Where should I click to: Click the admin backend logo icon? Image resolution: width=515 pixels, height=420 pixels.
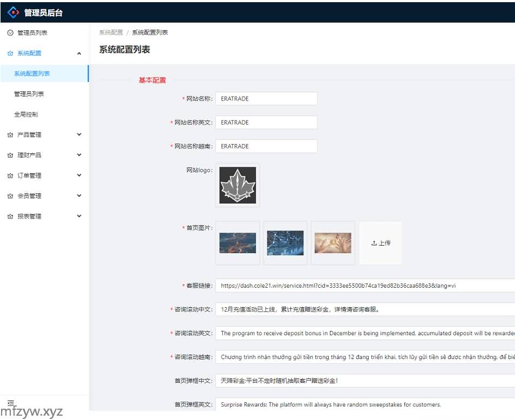pyautogui.click(x=13, y=12)
